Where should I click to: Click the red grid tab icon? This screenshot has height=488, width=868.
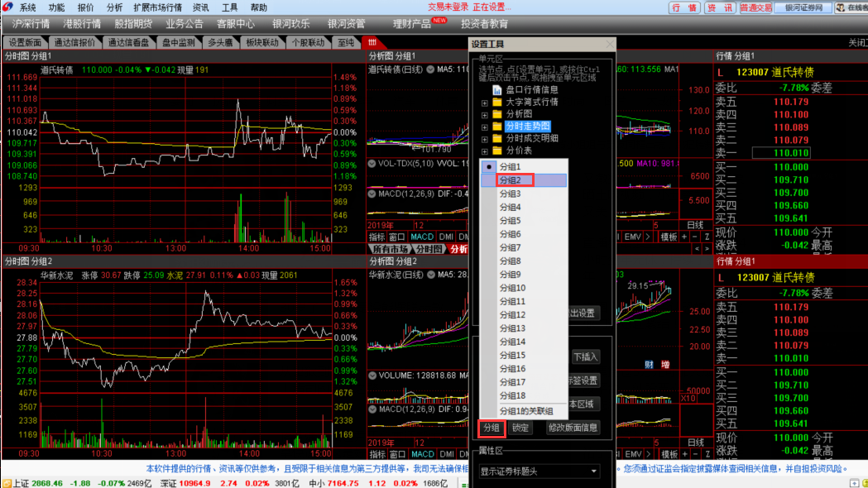(x=372, y=42)
